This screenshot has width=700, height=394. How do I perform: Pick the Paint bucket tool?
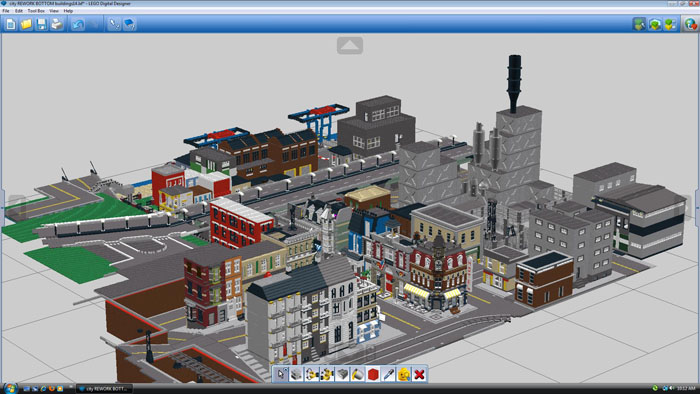point(358,374)
